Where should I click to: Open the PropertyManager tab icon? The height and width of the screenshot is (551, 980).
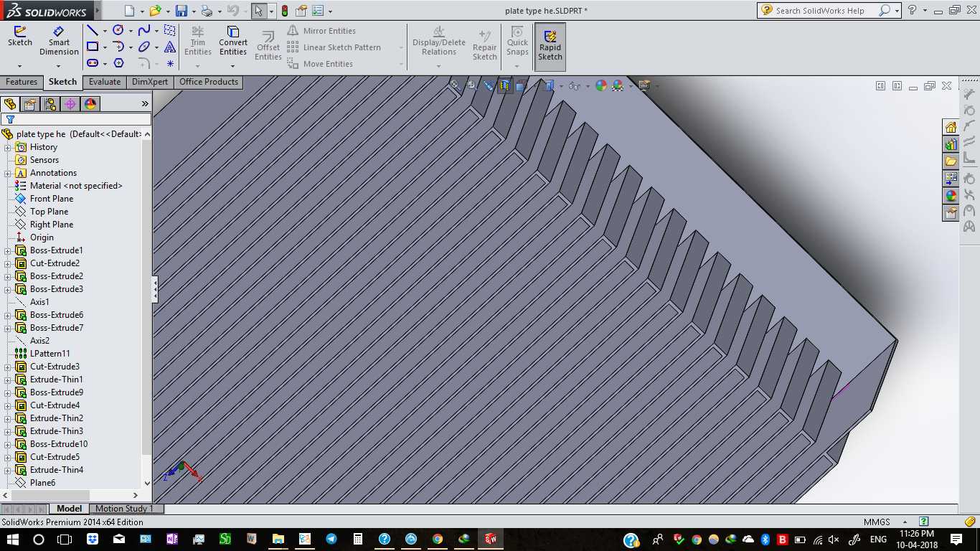point(30,104)
